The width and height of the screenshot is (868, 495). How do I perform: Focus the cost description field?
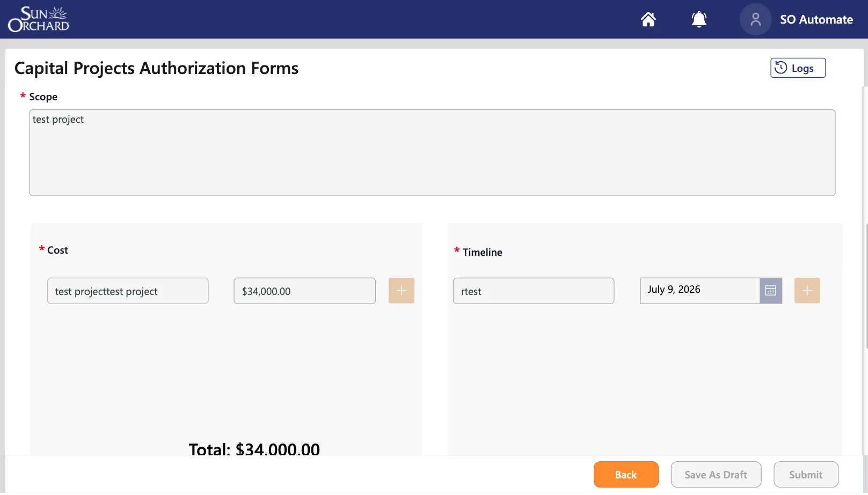[128, 291]
